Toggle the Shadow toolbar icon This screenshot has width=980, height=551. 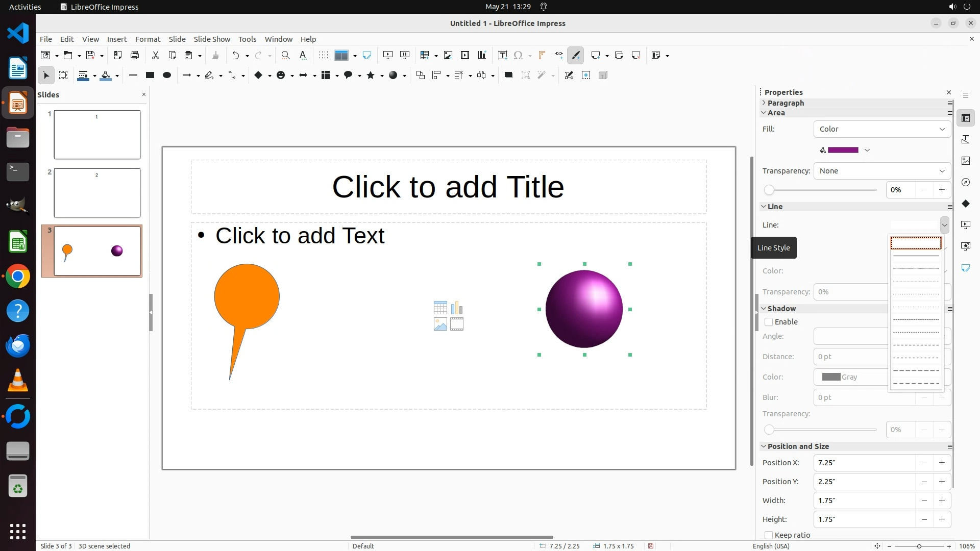click(508, 76)
